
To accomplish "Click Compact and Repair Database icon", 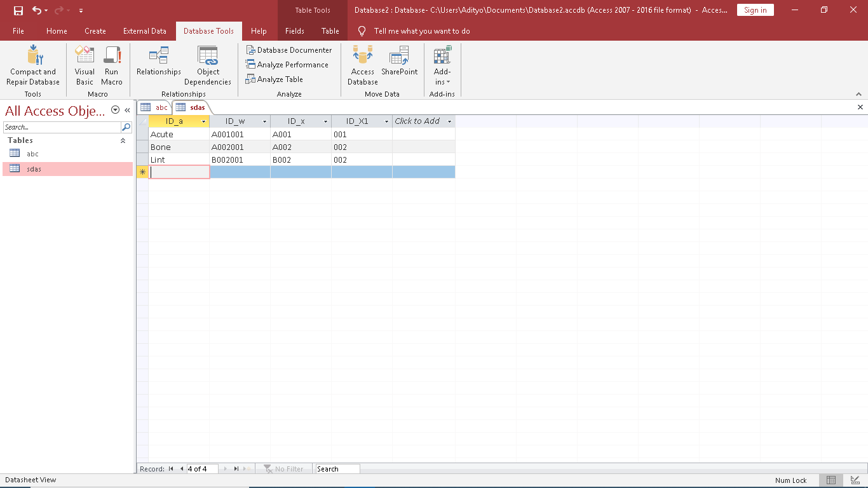I will point(33,56).
